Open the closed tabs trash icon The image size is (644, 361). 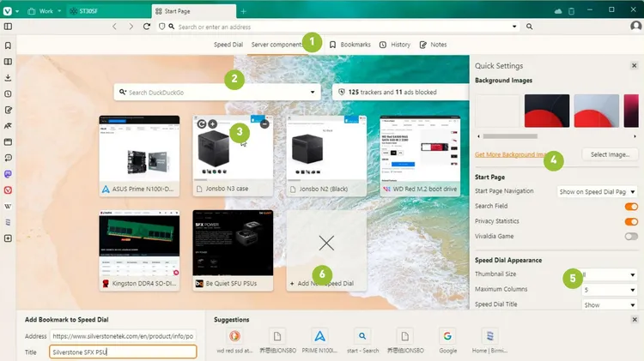[571, 11]
